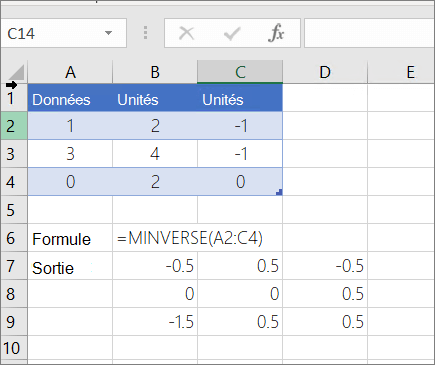Select column A header
The width and height of the screenshot is (435, 365).
tap(70, 72)
